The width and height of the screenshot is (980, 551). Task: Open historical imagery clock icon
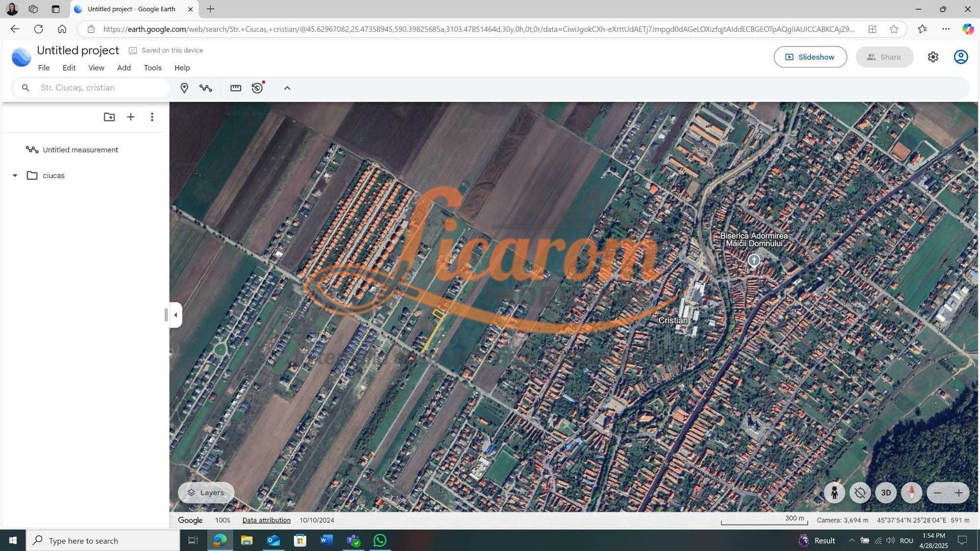click(257, 88)
